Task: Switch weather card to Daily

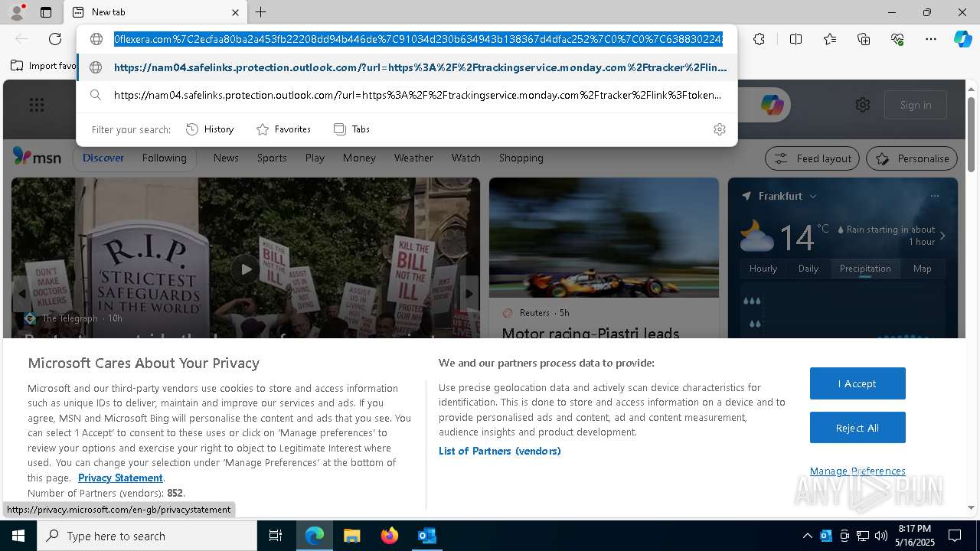Action: coord(808,269)
